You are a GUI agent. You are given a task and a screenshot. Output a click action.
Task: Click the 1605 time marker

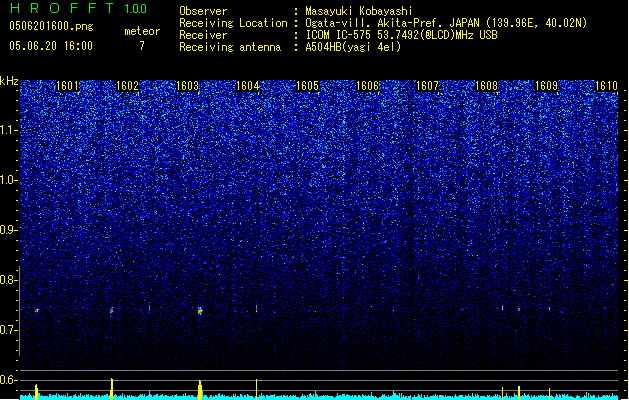[x=307, y=86]
